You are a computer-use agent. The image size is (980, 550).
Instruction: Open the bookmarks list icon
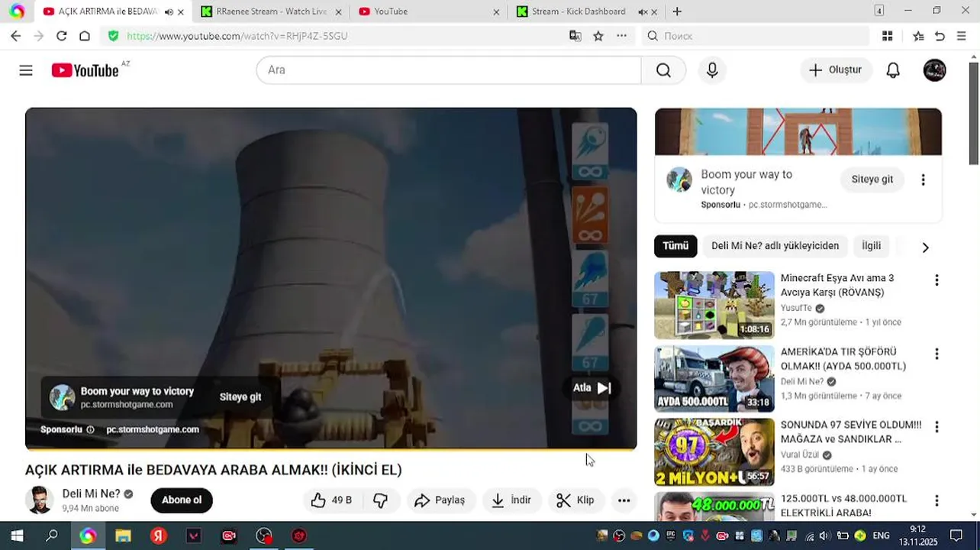[918, 36]
